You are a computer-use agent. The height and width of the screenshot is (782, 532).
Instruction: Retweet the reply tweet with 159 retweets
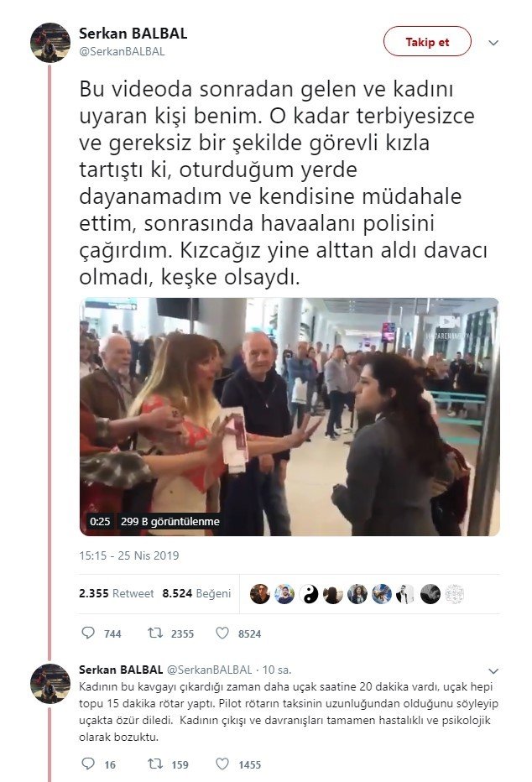(155, 764)
